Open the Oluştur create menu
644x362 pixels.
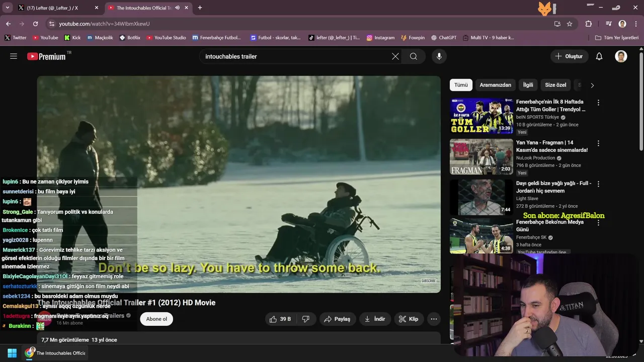click(x=569, y=56)
